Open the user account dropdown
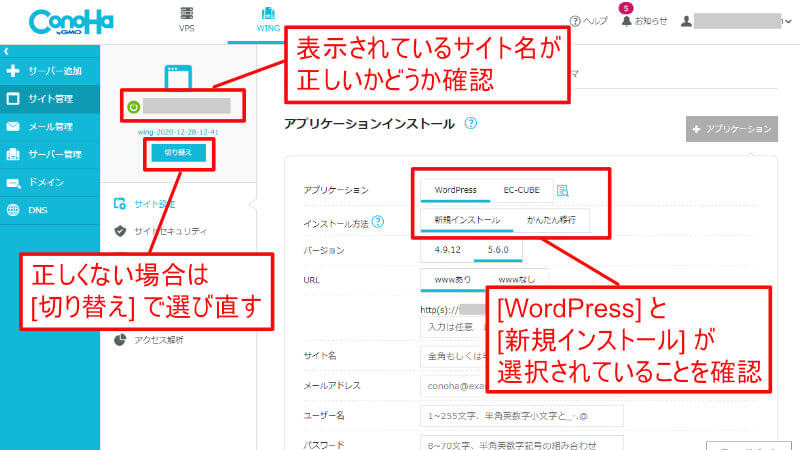The height and width of the screenshot is (450, 800). point(737,21)
